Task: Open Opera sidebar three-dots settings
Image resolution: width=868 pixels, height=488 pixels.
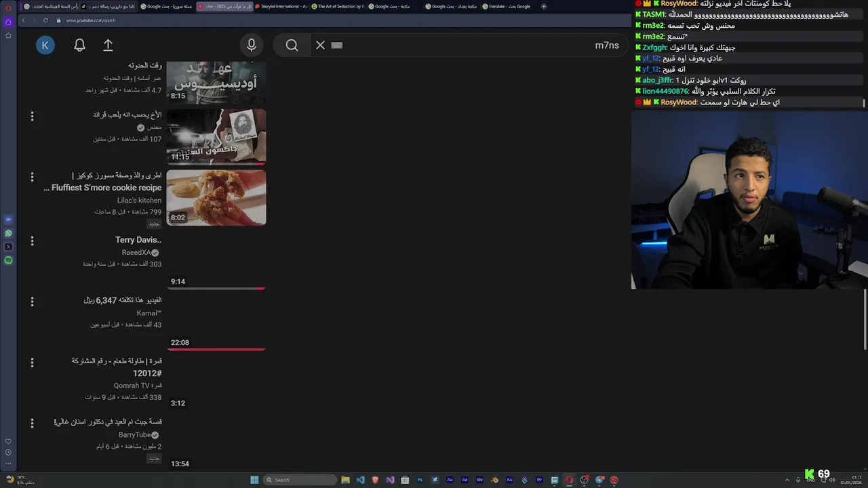Action: [x=8, y=463]
